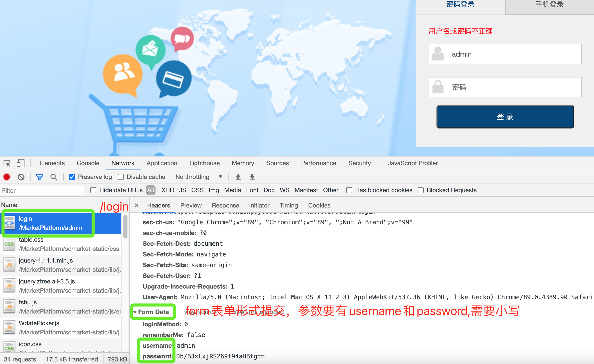
Task: Activate the inspect element picker icon
Action: coord(7,163)
